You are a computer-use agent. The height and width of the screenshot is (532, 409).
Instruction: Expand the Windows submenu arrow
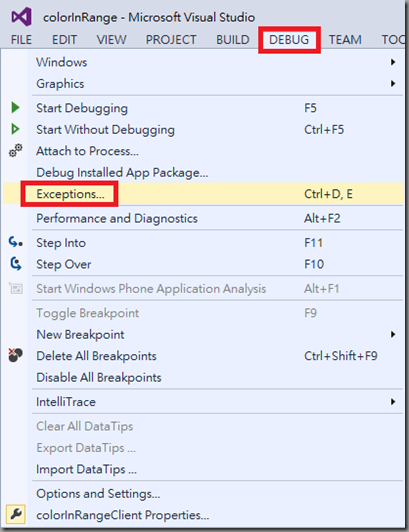point(393,62)
